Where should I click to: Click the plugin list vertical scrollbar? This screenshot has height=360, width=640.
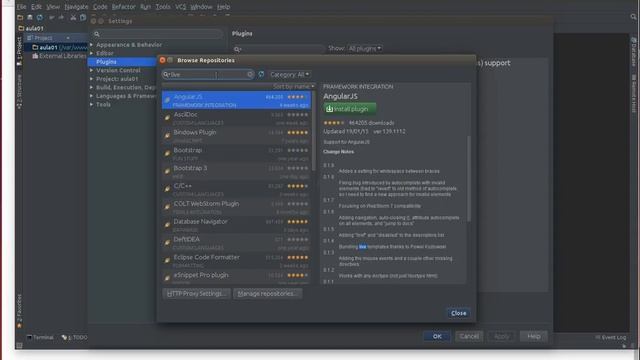[313, 131]
